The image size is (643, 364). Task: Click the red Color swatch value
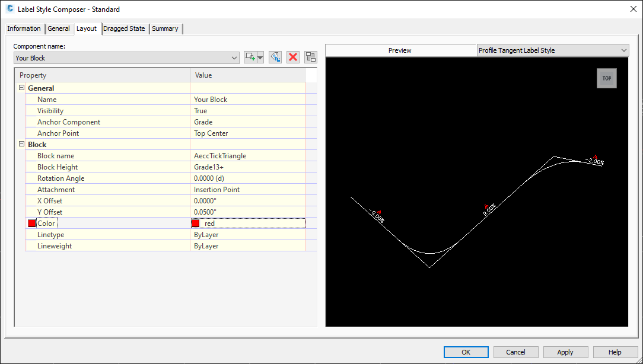point(197,223)
